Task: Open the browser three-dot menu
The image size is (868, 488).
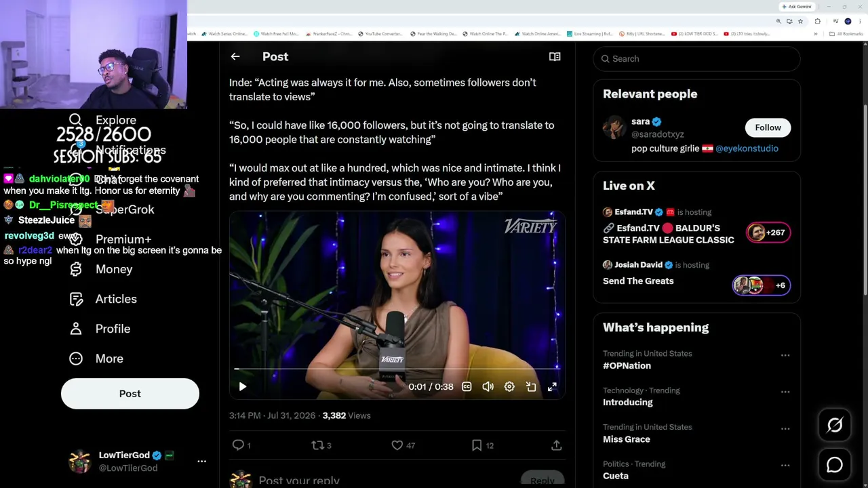Action: point(859,21)
